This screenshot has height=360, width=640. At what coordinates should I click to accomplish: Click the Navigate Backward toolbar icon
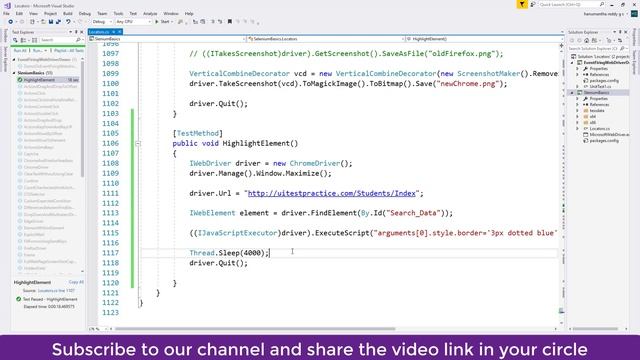click(11, 22)
